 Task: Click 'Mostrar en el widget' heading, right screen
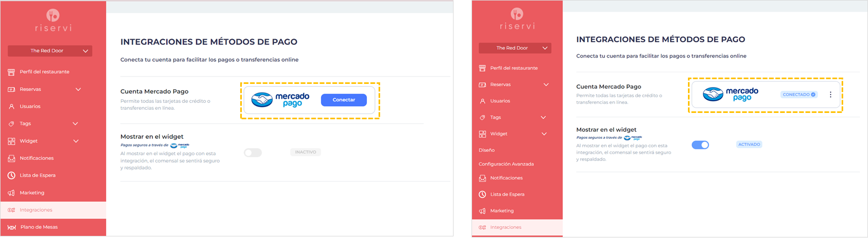(606, 129)
